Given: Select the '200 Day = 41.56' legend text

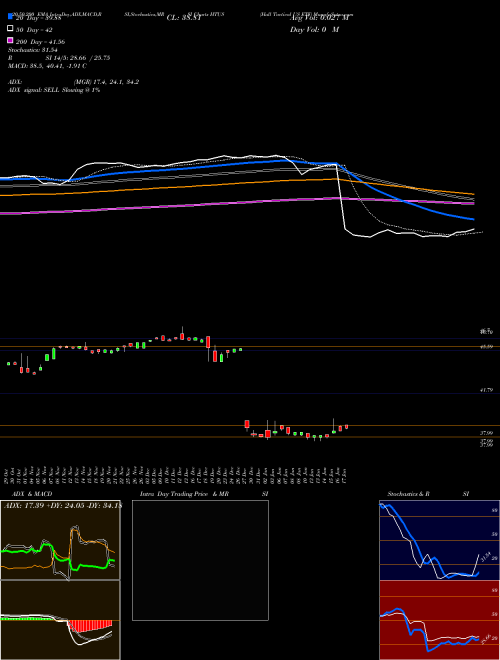Looking at the screenshot, I should [x=40, y=42].
